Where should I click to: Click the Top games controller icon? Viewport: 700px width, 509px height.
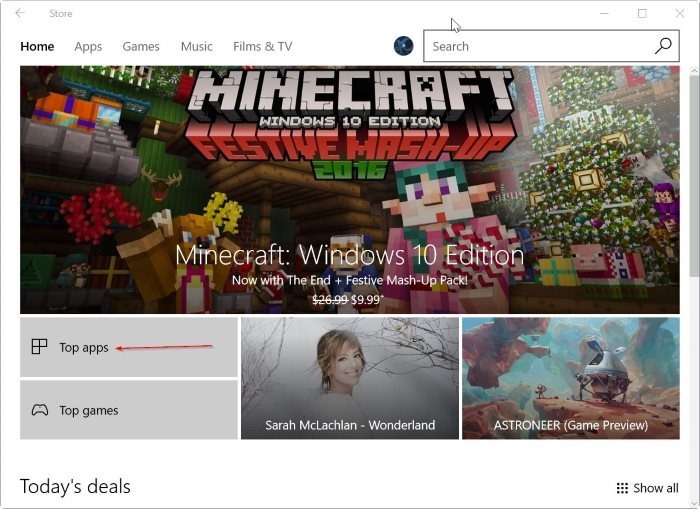[x=40, y=410]
